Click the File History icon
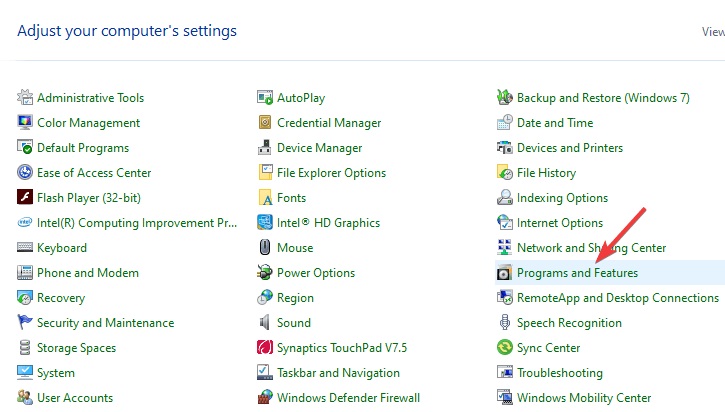The width and height of the screenshot is (725, 412). point(505,172)
